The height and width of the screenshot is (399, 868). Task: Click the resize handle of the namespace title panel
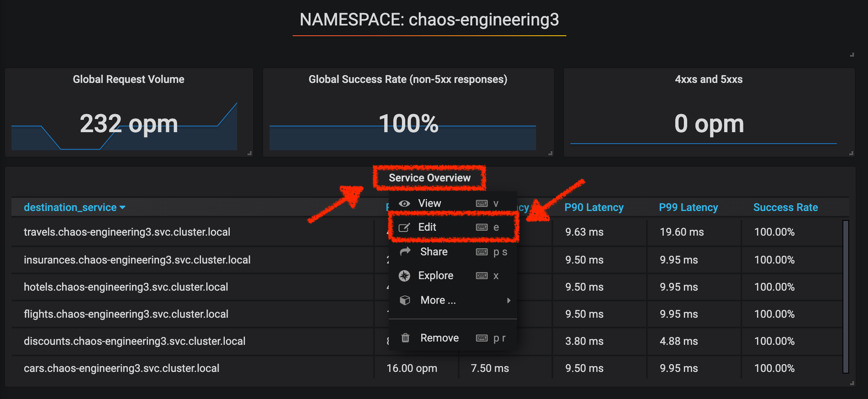[852, 55]
